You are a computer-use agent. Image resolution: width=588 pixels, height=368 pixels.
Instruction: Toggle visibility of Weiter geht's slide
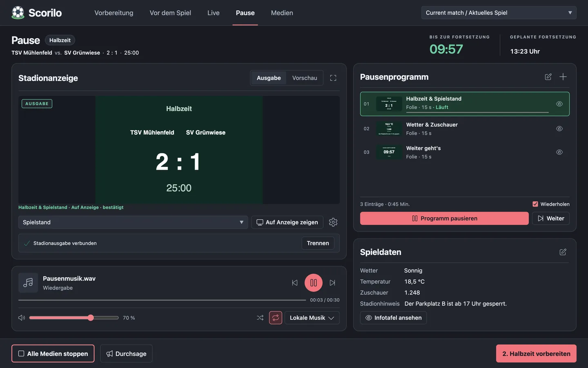559,152
